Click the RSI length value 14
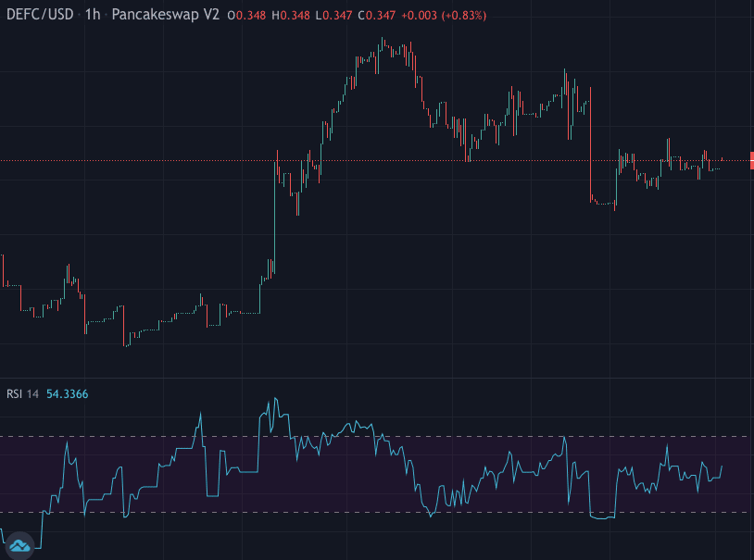Image resolution: width=754 pixels, height=560 pixels. [32, 394]
